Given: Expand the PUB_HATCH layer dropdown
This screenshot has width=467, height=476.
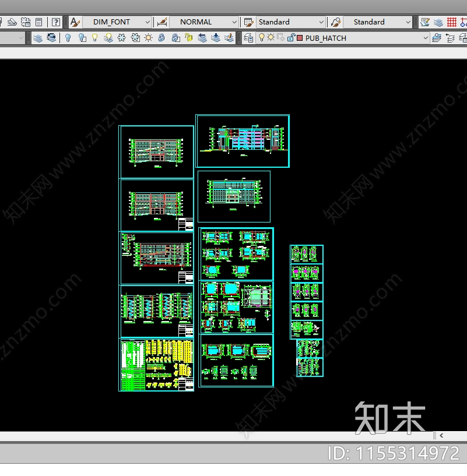Looking at the screenshot, I should [x=426, y=38].
